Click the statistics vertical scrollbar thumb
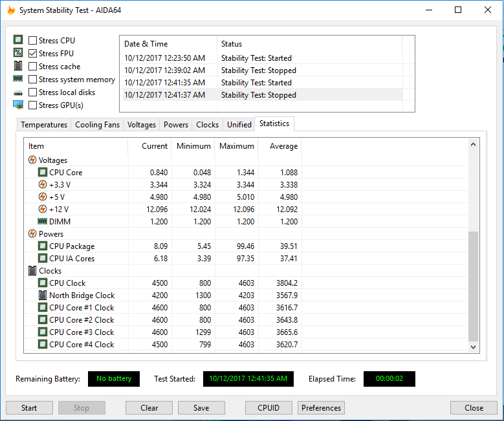Viewport: 504px width, 421px height. pyautogui.click(x=473, y=286)
